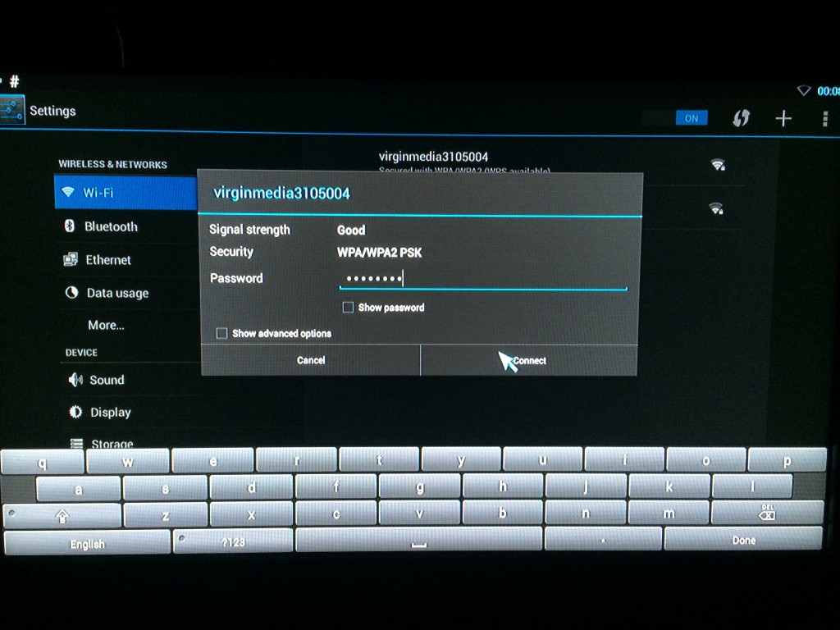Tap the d key
The width and height of the screenshot is (840, 630).
(x=251, y=487)
